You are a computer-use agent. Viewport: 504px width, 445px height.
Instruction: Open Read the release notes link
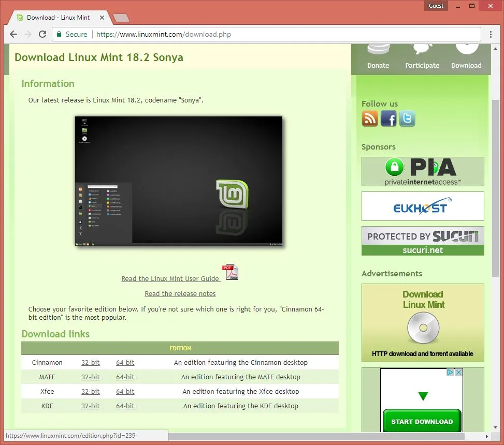coord(180,293)
